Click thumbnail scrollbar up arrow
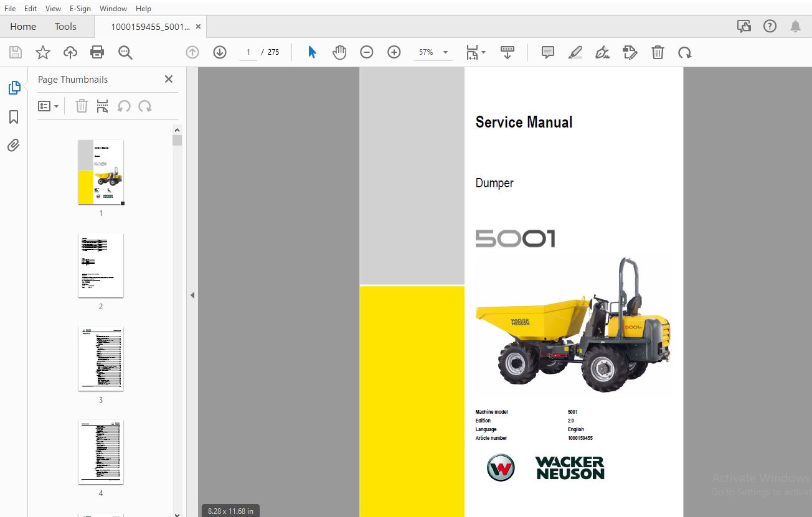This screenshot has height=517, width=812. (x=177, y=130)
